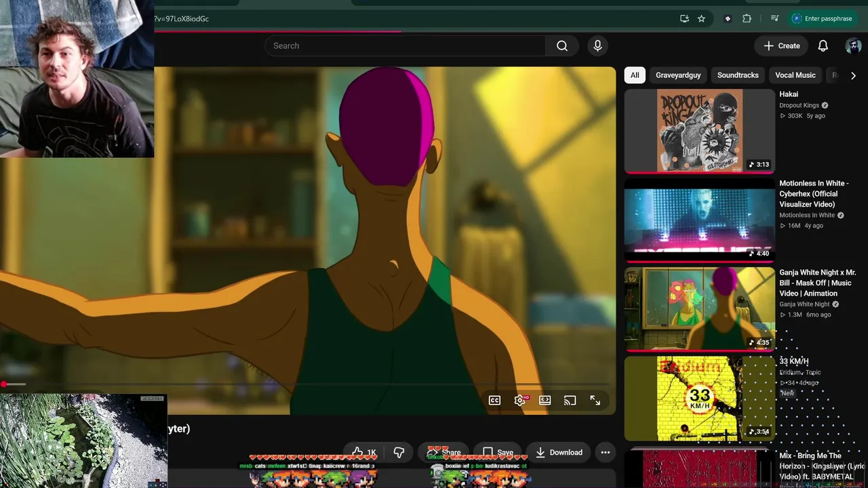
Task: Open the Motionless In White Cyberhex title
Action: pos(814,194)
